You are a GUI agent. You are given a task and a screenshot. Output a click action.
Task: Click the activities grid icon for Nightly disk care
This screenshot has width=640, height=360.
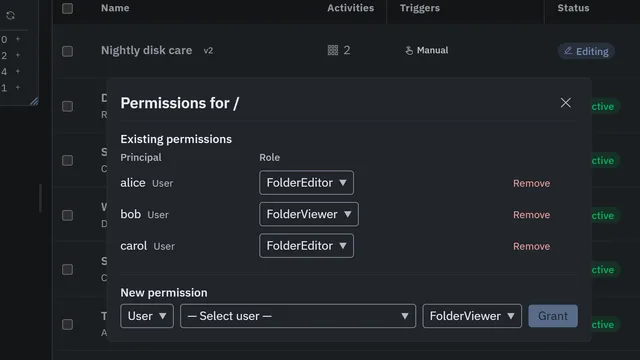[x=333, y=50]
